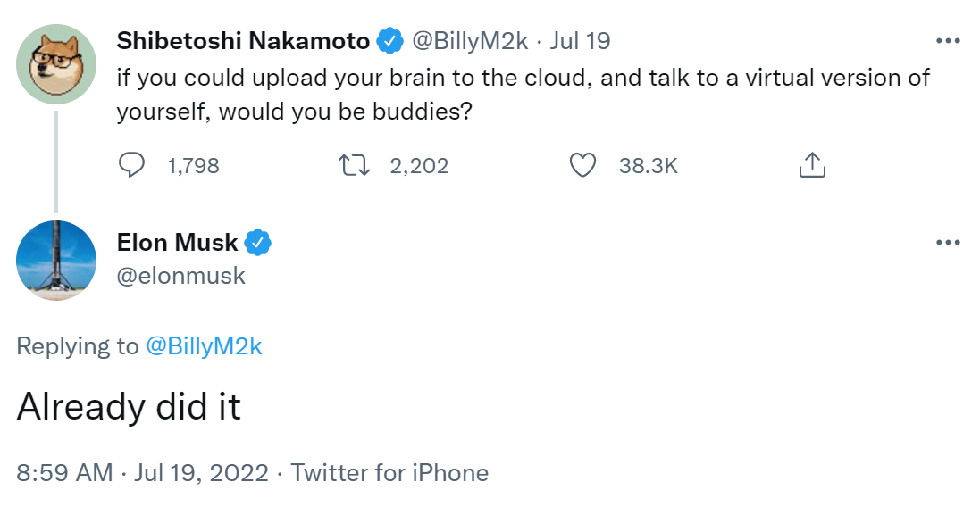This screenshot has width=980, height=507.
Task: Click @BillyM2k in the Replying to line
Action: click(204, 346)
